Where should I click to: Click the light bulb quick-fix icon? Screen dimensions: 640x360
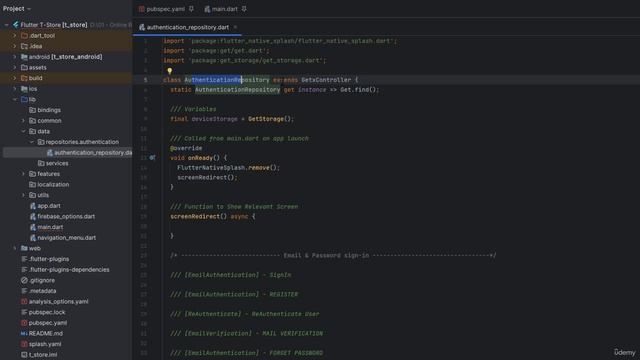coord(169,71)
